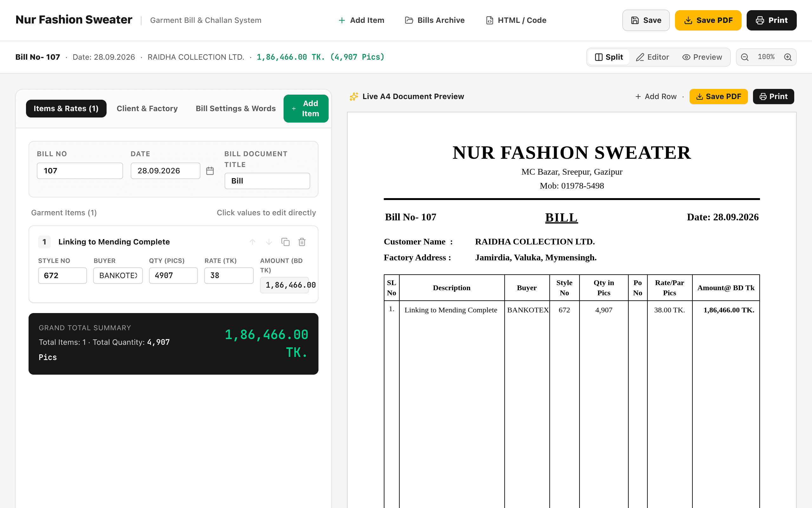Click black Print button in top header
Image resolution: width=812 pixels, height=508 pixels.
click(771, 20)
